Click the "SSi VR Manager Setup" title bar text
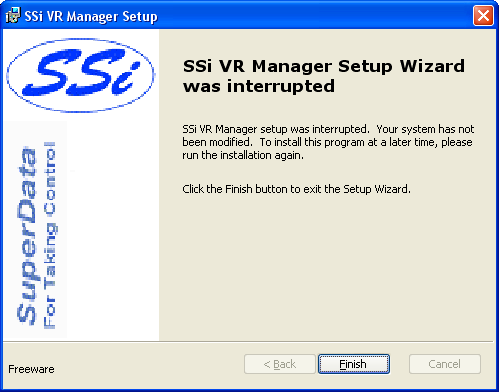This screenshot has height=392, width=499. pos(91,16)
